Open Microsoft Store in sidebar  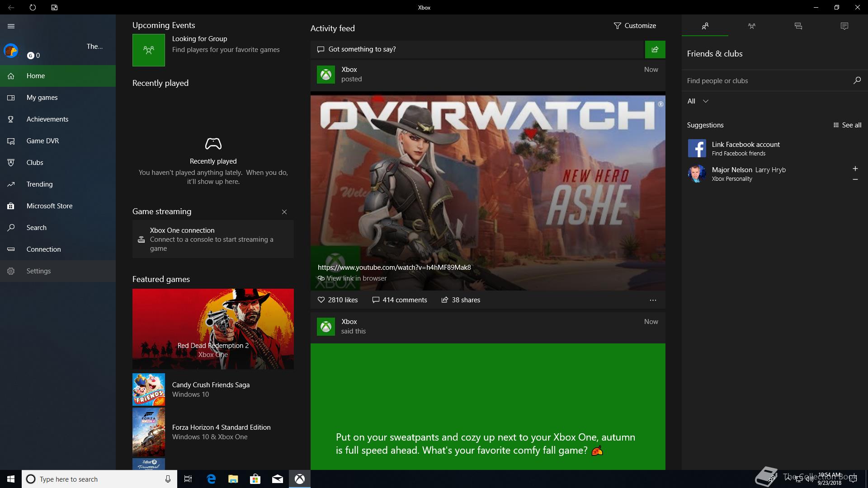58,206
